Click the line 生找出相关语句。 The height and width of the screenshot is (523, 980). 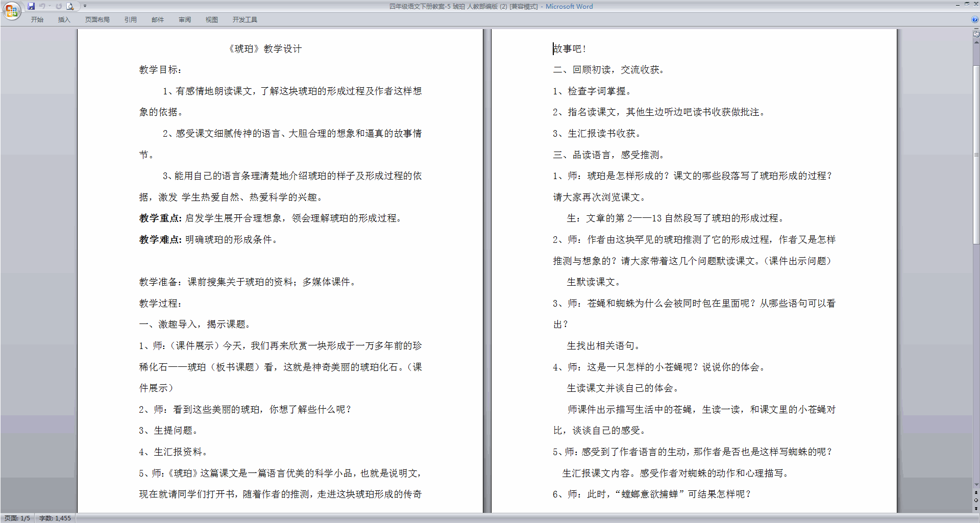click(603, 346)
